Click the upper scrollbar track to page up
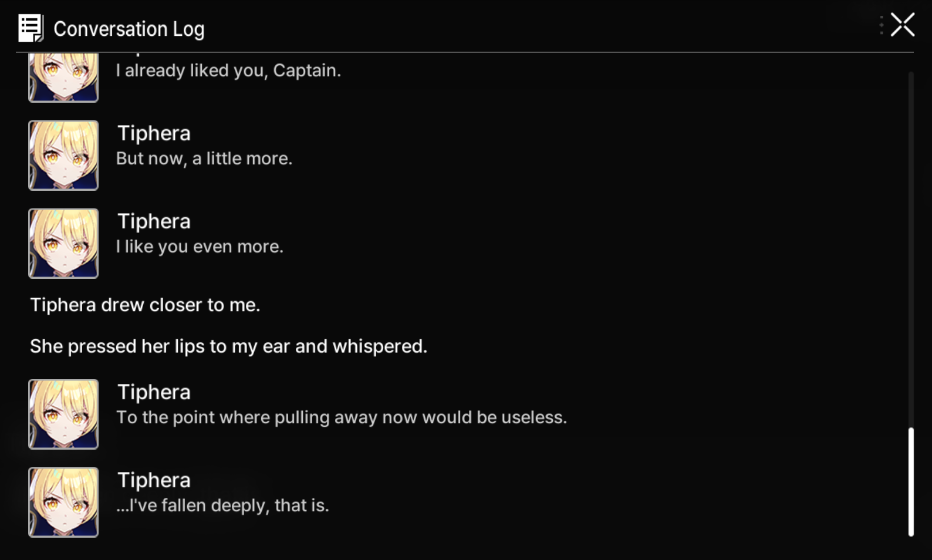The height and width of the screenshot is (560, 932). (x=911, y=235)
